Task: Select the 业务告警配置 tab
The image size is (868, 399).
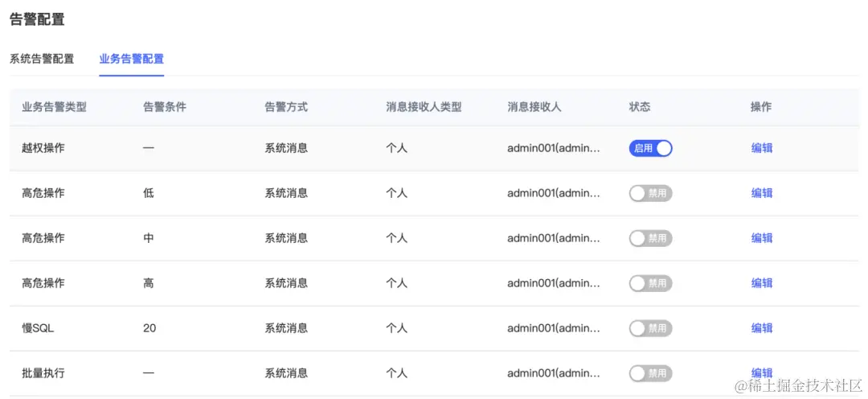Action: (x=132, y=59)
